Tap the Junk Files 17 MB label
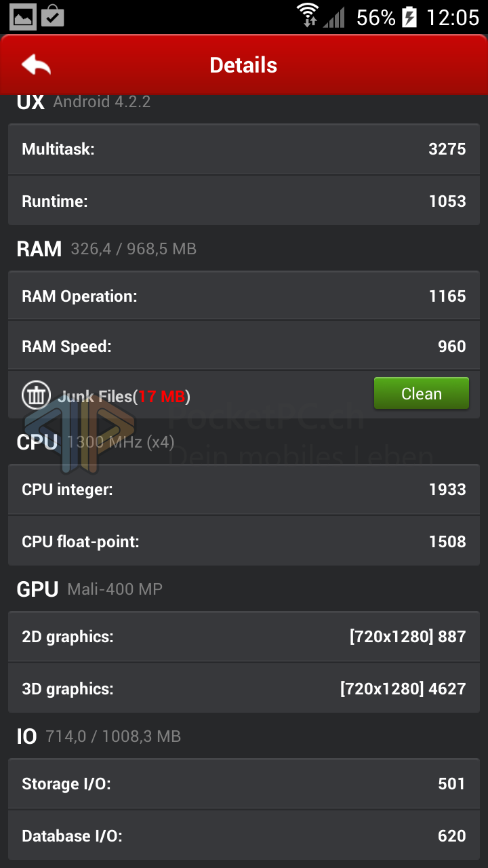This screenshot has height=868, width=488. click(124, 396)
